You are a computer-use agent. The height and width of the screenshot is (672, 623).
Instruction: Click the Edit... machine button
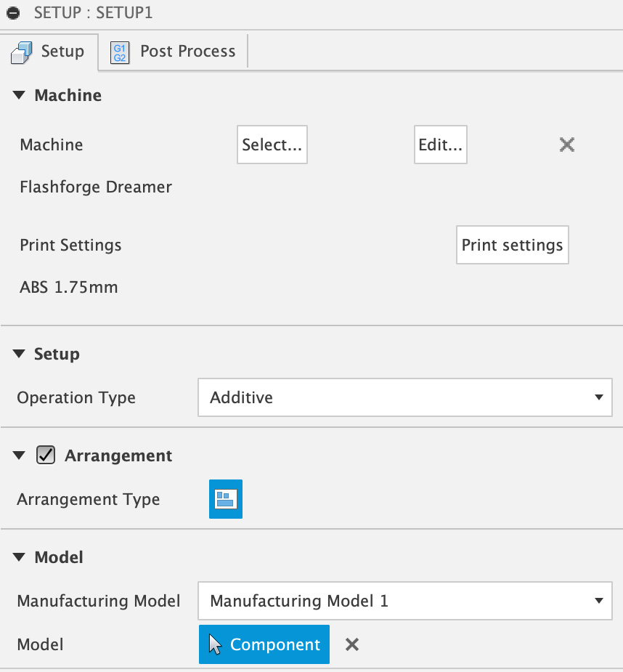coord(441,145)
